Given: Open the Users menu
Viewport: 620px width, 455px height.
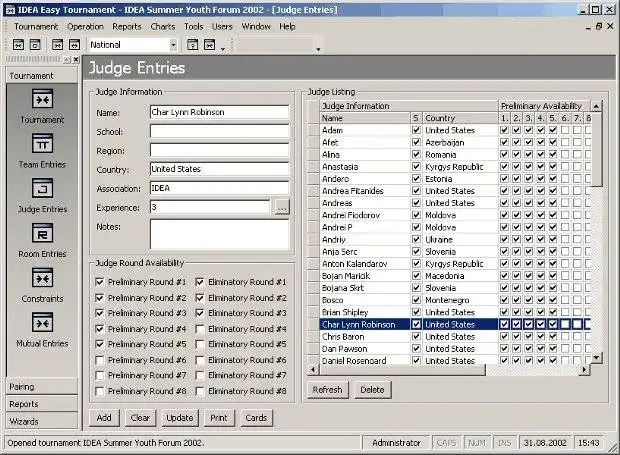Looking at the screenshot, I should click(222, 26).
